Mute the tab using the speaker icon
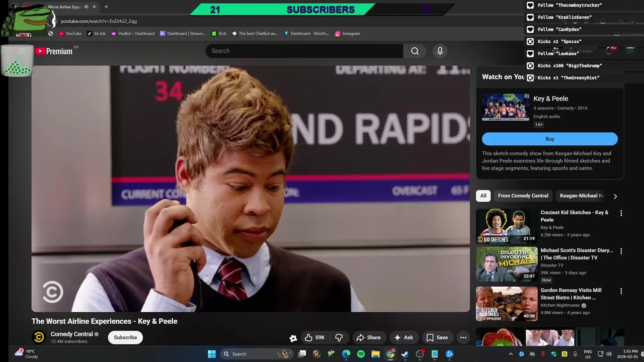644x362 pixels. point(86,7)
